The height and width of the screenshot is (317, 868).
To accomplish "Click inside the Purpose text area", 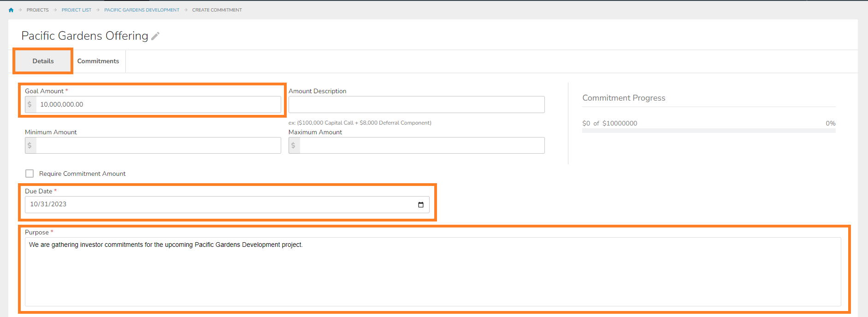I will [x=433, y=272].
